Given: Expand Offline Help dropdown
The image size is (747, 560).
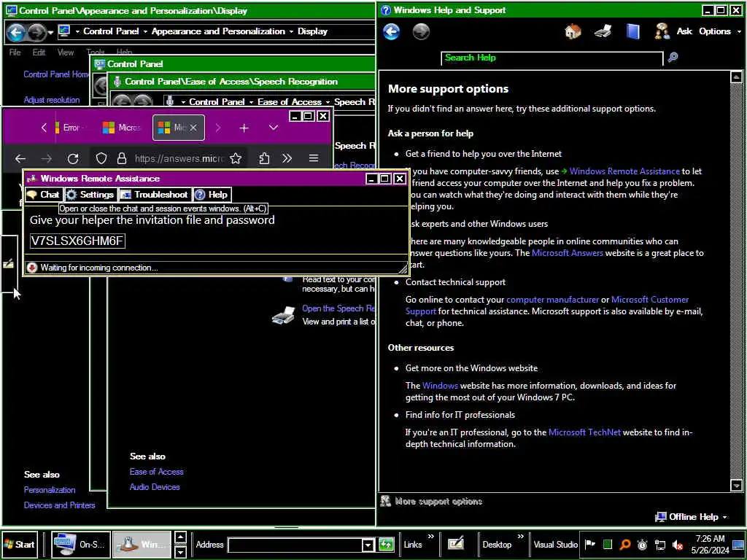Looking at the screenshot, I should 692,517.
